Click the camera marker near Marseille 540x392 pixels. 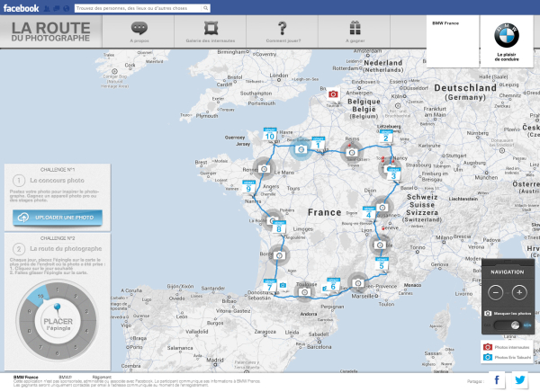tap(358, 283)
